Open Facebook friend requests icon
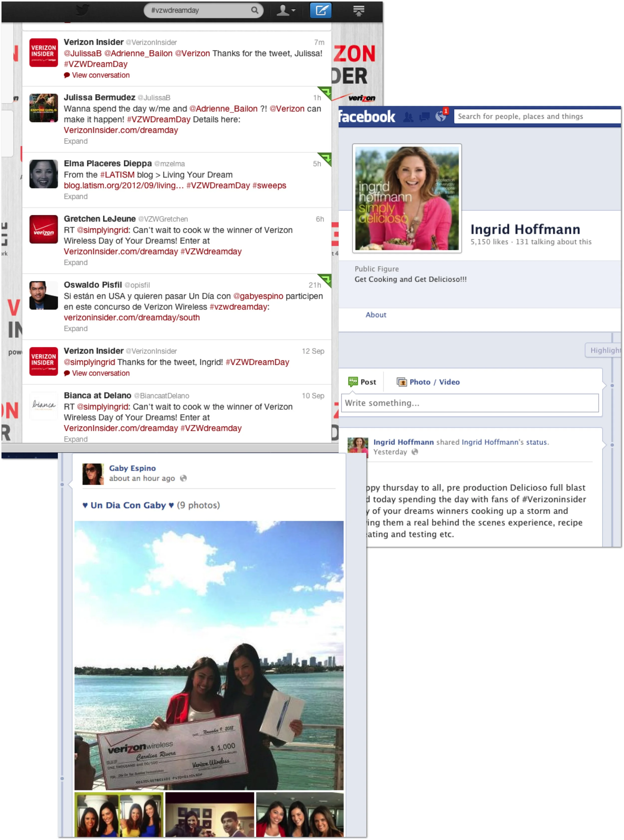This screenshot has height=840, width=624. 408,117
